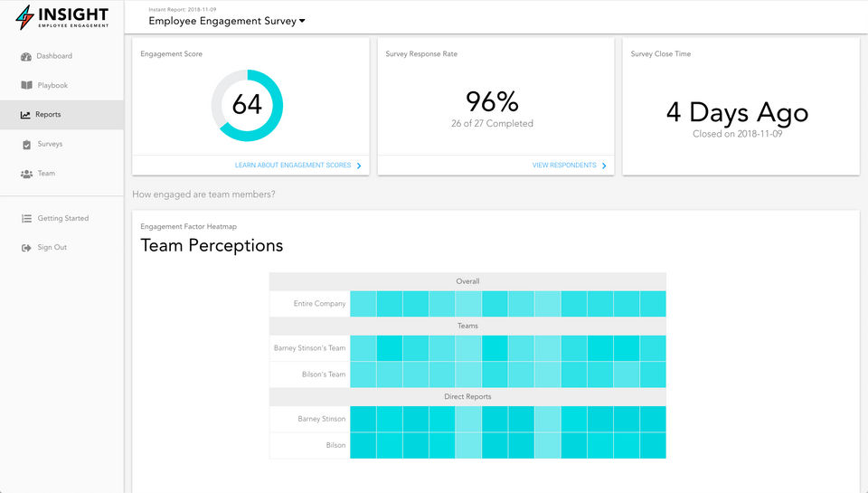This screenshot has height=493, width=868.
Task: Open the Playbook menu item
Action: [x=52, y=86]
